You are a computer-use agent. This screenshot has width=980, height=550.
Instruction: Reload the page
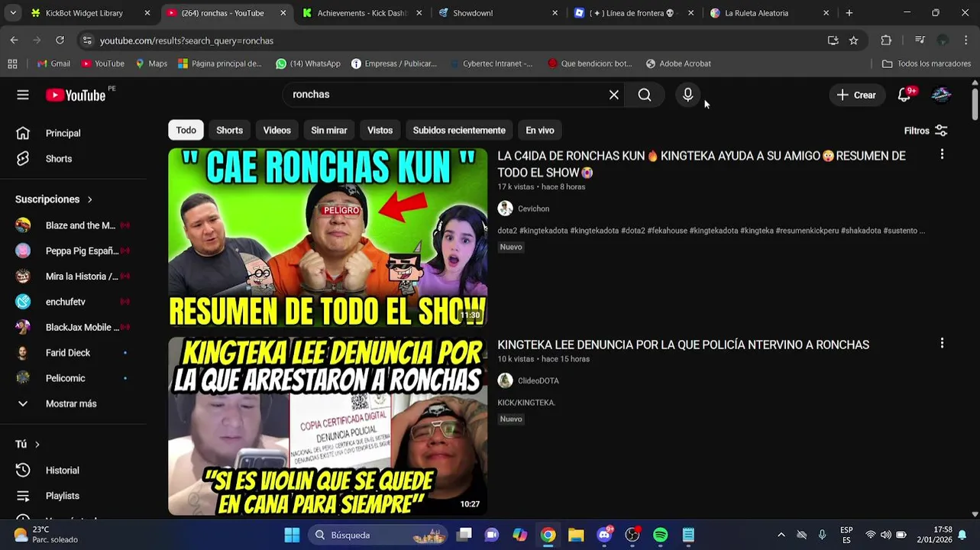(60, 40)
